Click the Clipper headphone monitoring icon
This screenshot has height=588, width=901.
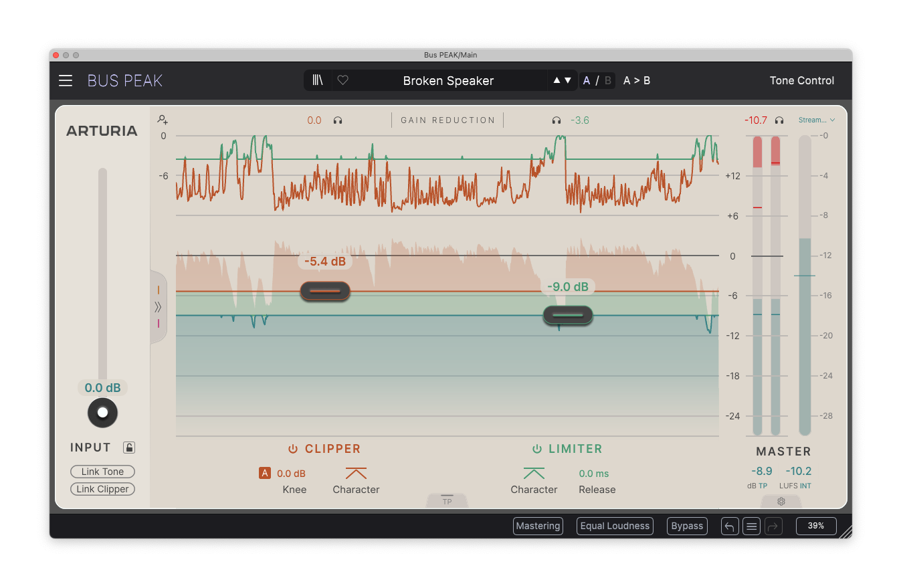click(338, 120)
